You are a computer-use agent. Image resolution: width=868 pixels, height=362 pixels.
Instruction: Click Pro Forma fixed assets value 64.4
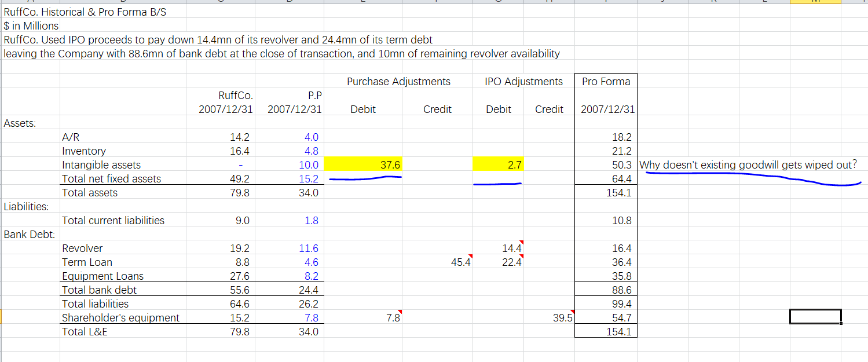(621, 178)
